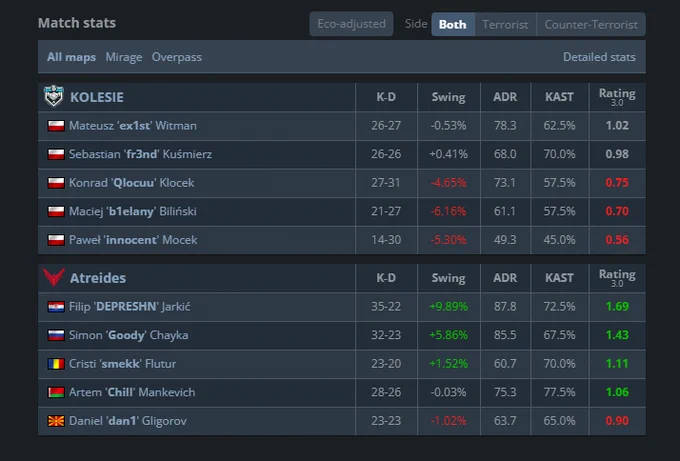Switch to the Mirage map tab
This screenshot has height=461, width=680.
pos(124,57)
